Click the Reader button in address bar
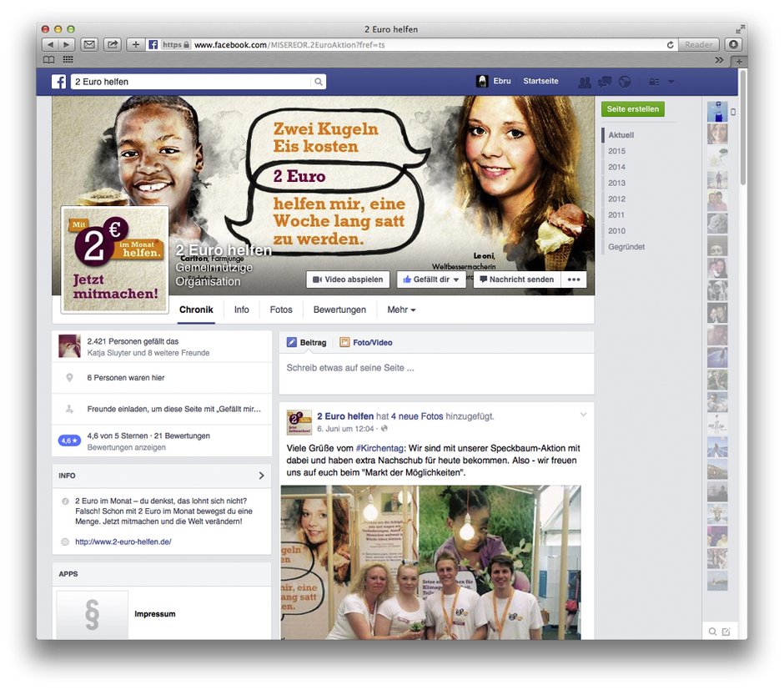This screenshot has height=690, width=784. (698, 44)
